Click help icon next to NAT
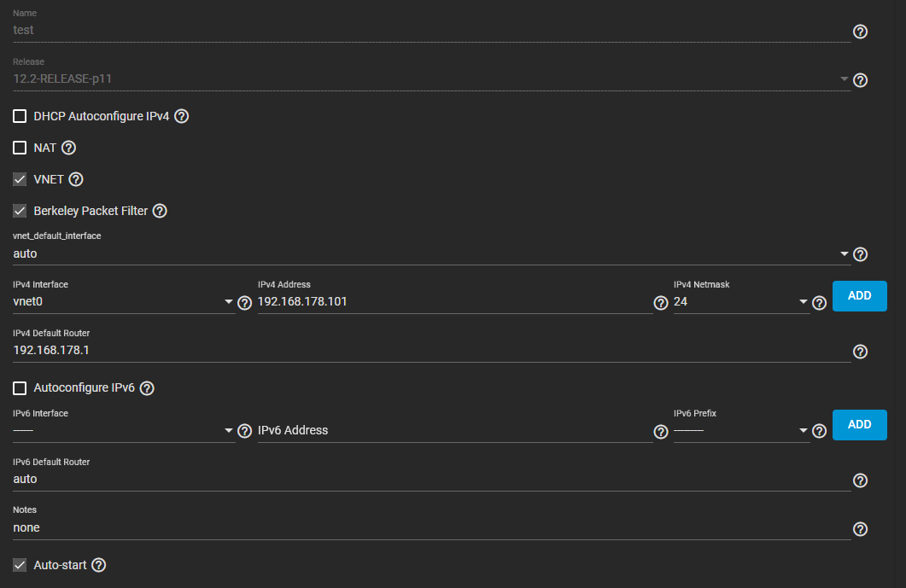 (69, 148)
